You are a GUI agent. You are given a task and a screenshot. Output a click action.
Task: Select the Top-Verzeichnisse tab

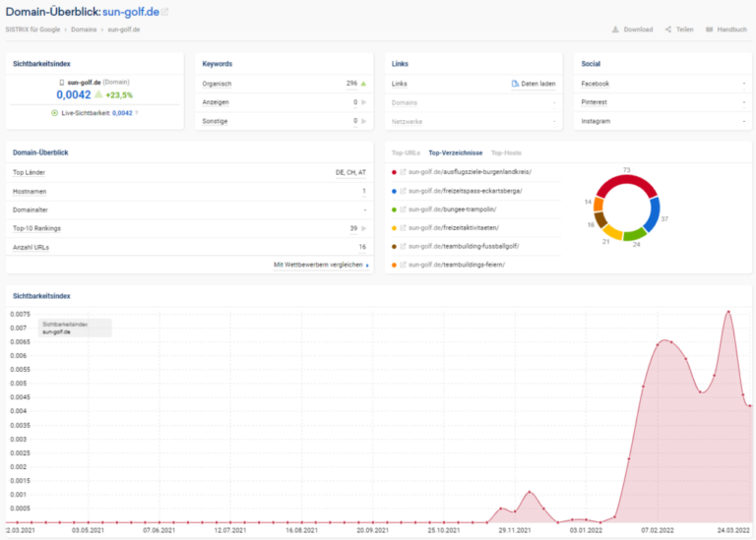point(455,152)
